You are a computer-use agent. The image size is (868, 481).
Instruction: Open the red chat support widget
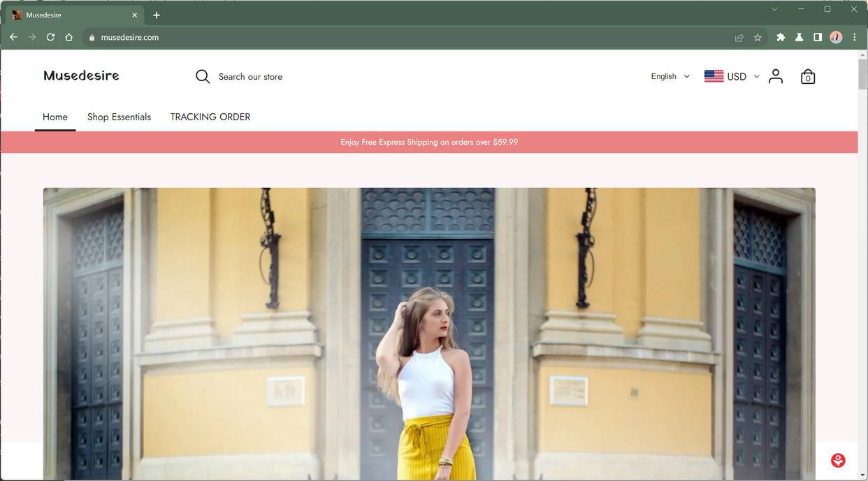point(837,459)
